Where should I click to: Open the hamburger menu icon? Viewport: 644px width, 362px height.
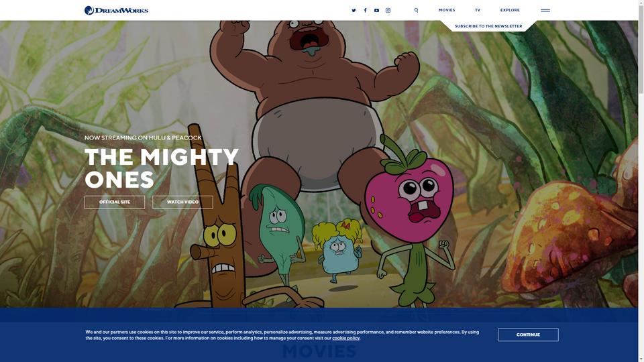545,10
